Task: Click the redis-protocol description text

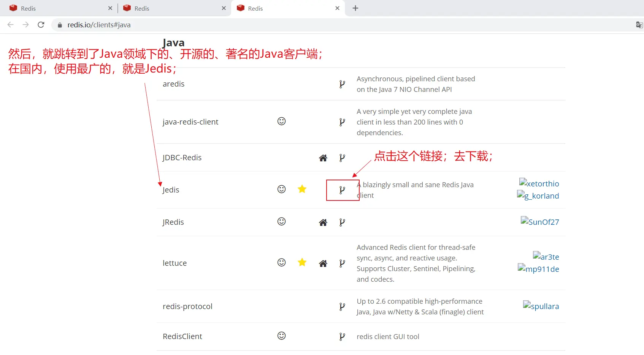Action: click(420, 306)
